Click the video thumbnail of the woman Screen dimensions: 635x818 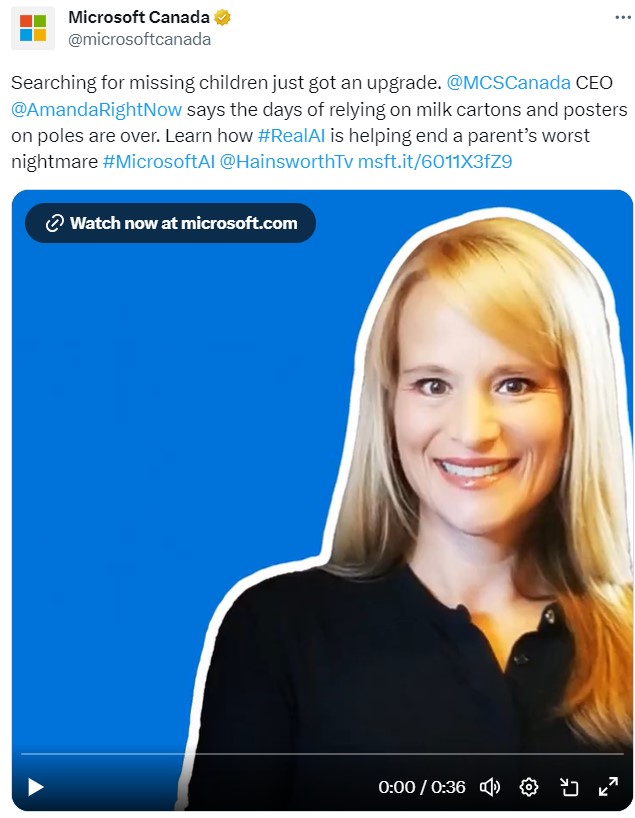click(322, 480)
